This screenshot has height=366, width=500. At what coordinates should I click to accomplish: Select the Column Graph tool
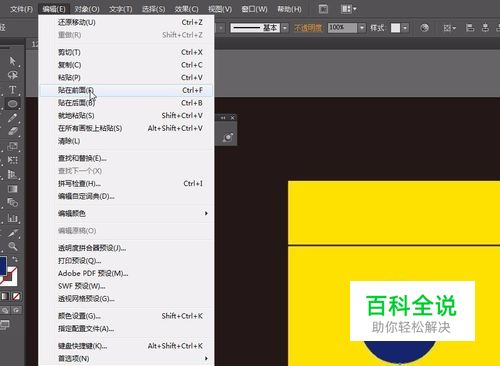coord(12,218)
